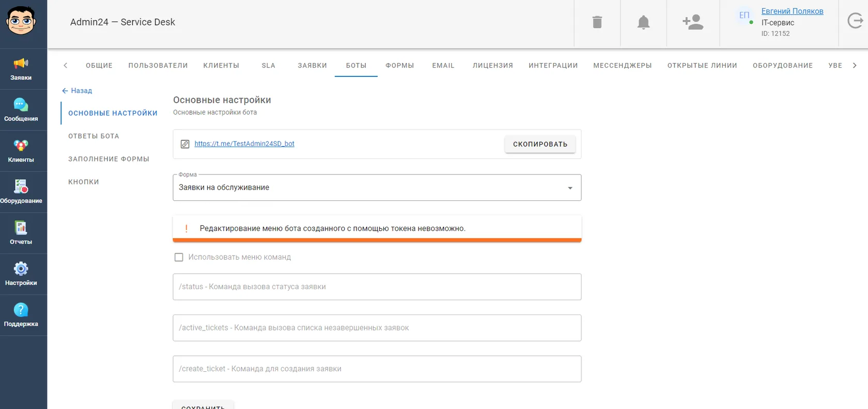Open the t.me/TestAdmin24SD_bot link
The image size is (868, 409).
[244, 144]
